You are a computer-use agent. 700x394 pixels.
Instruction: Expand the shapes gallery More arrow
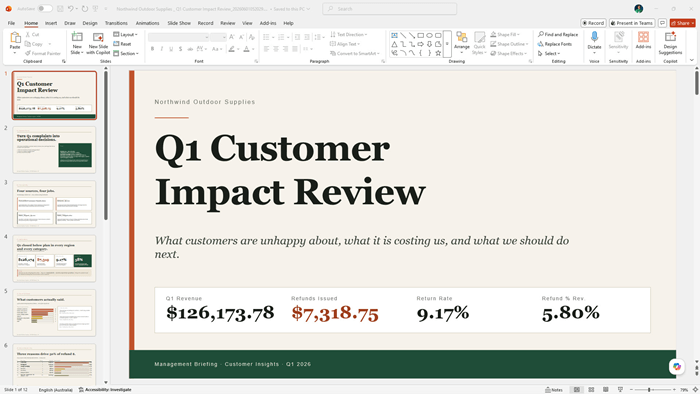[447, 44]
